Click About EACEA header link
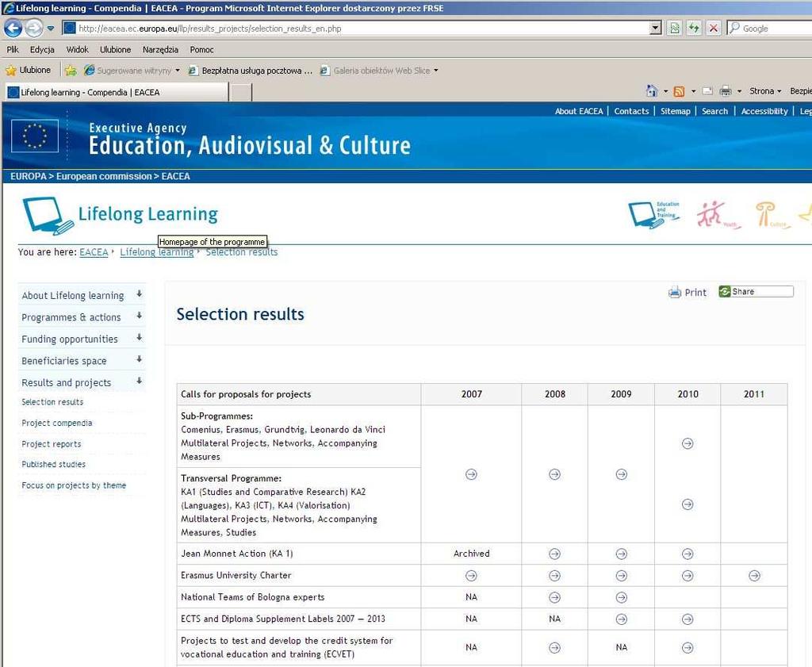 (579, 111)
